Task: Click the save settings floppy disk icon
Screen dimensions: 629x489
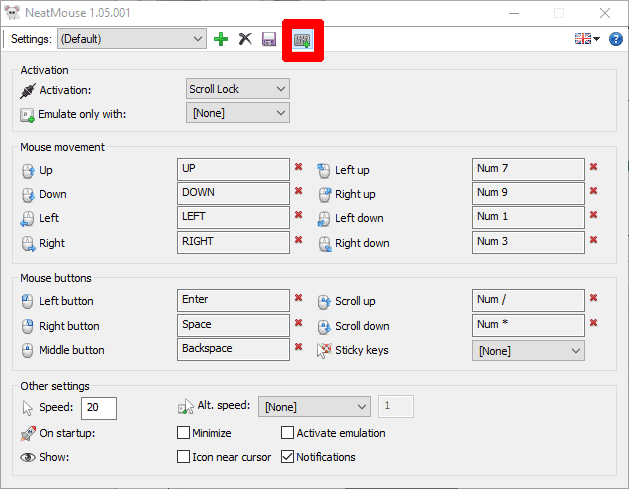Action: (268, 39)
